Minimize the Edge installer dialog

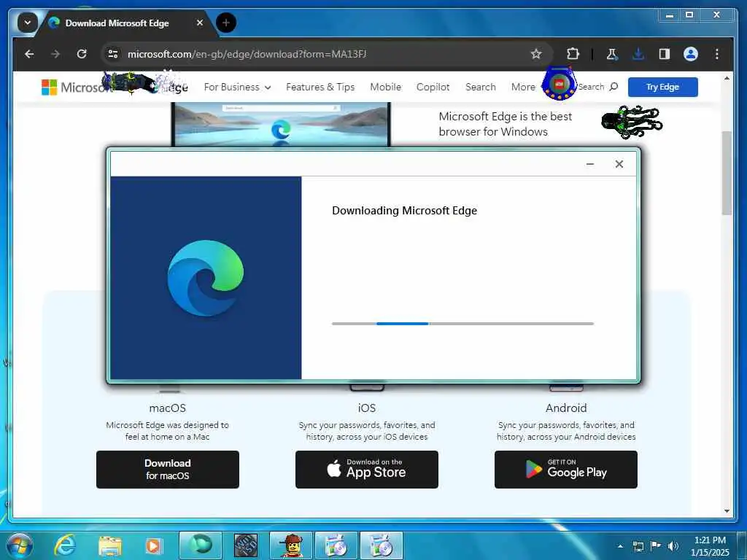click(589, 164)
